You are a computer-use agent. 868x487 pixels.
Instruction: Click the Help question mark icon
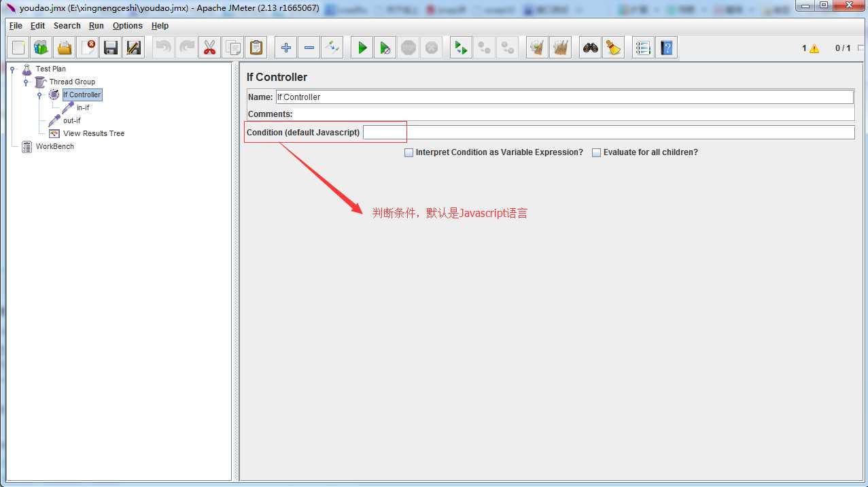click(666, 48)
